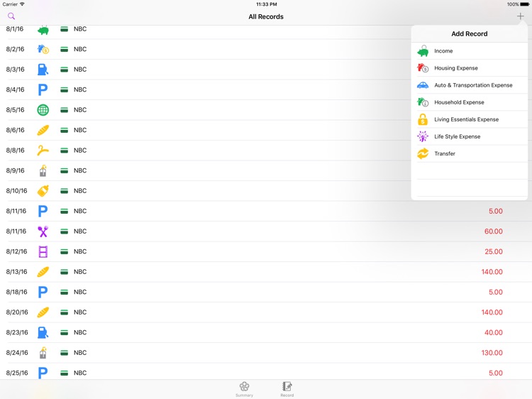532x399 pixels.
Task: Click the yellow arrows Transfer icon
Action: click(x=423, y=153)
